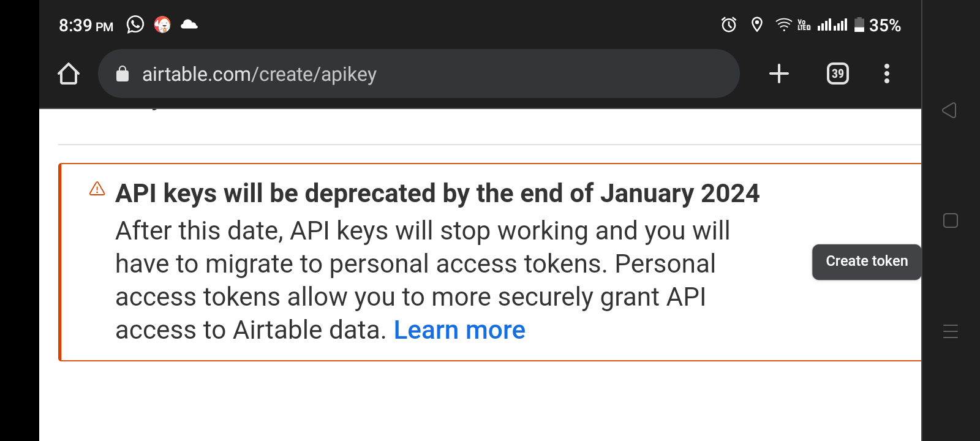Open a new tab with plus icon
Viewport: 980px width, 441px height.
click(x=778, y=74)
